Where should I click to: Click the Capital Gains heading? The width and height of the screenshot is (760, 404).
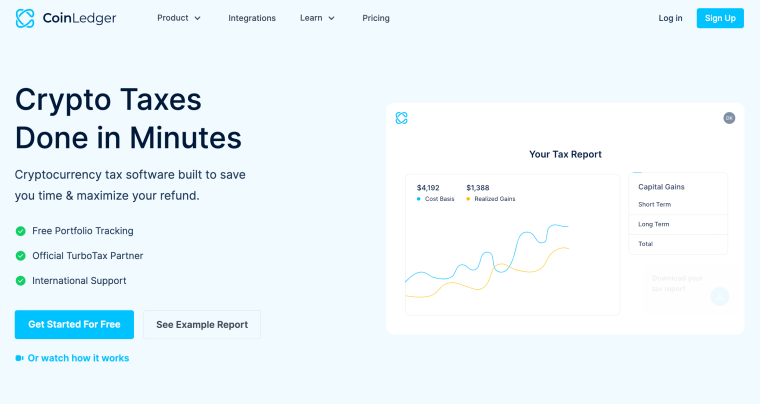661,186
